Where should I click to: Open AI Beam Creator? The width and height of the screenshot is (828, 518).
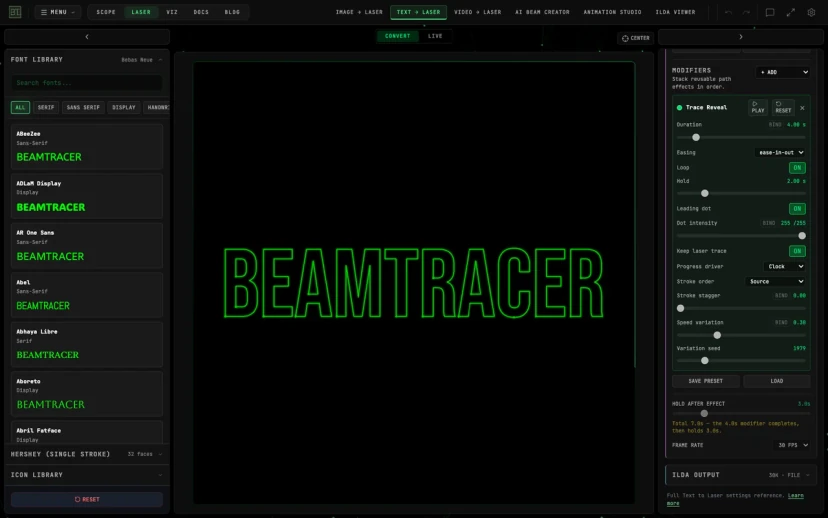542,12
